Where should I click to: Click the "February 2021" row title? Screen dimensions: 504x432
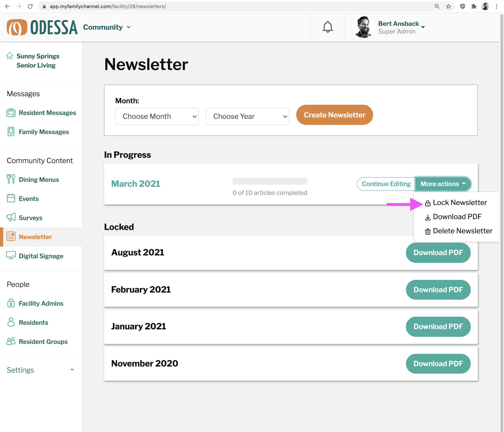tap(141, 290)
